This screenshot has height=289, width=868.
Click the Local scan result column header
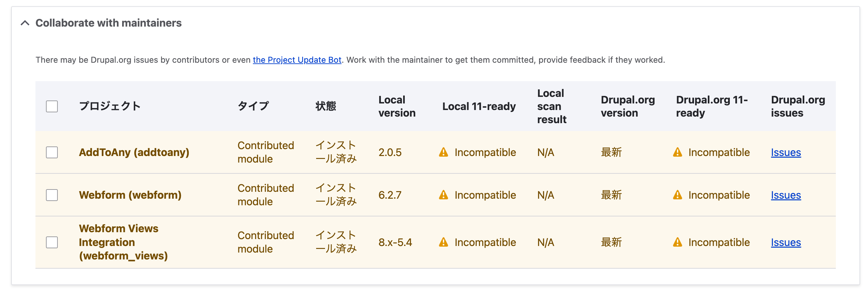tap(552, 106)
